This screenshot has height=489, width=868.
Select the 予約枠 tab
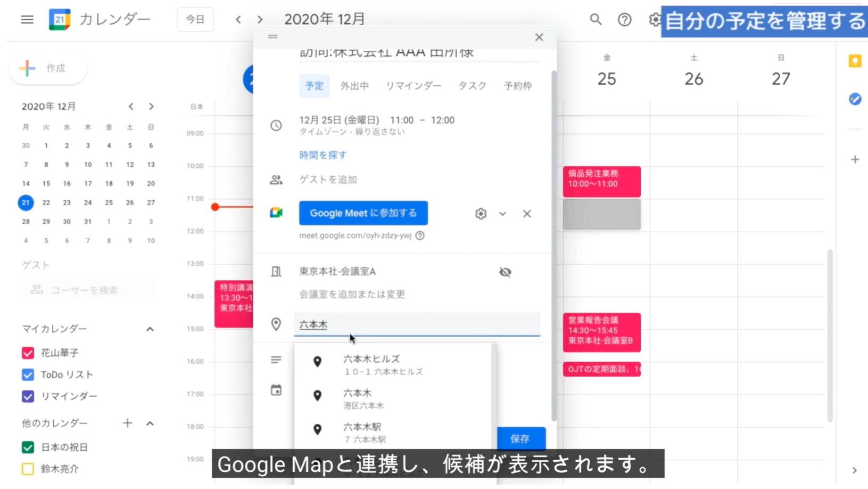pos(518,86)
